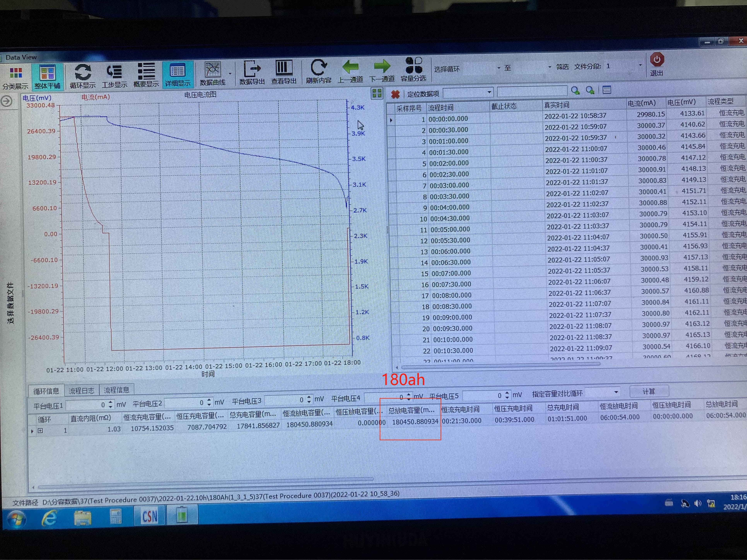Screen dimensions: 747x560
Task: Launch Internet Explorer from taskbar
Action: (x=49, y=518)
